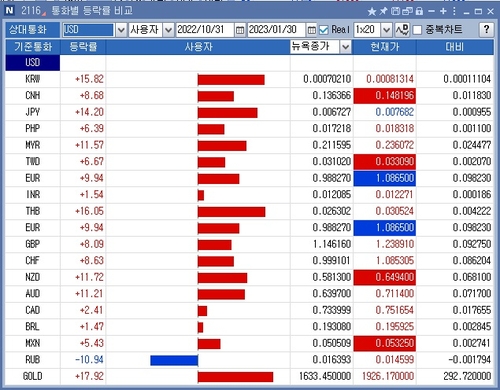This screenshot has width=500, height=390.
Task: Select the GBP row label
Action: [33, 244]
